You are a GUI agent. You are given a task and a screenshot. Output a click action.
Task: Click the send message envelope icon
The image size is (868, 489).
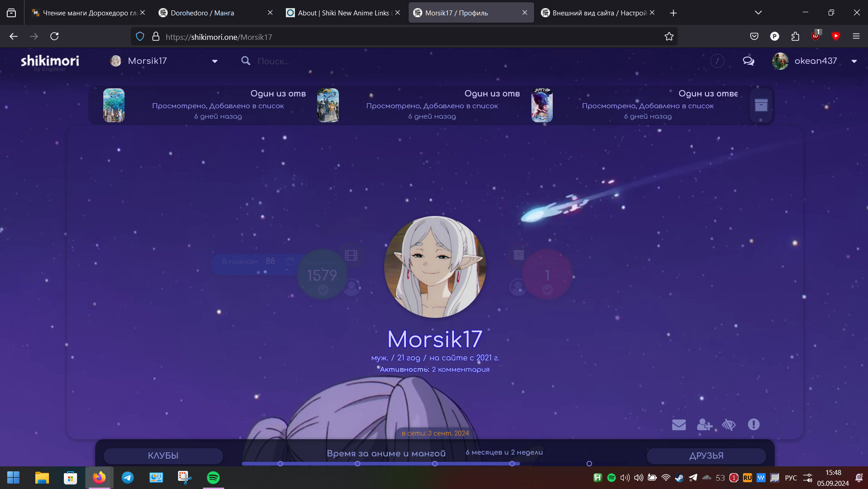679,425
